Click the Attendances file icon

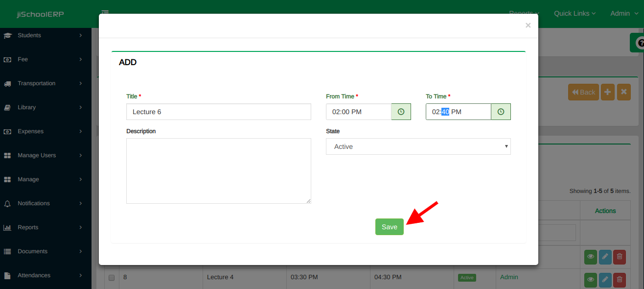pyautogui.click(x=7, y=275)
